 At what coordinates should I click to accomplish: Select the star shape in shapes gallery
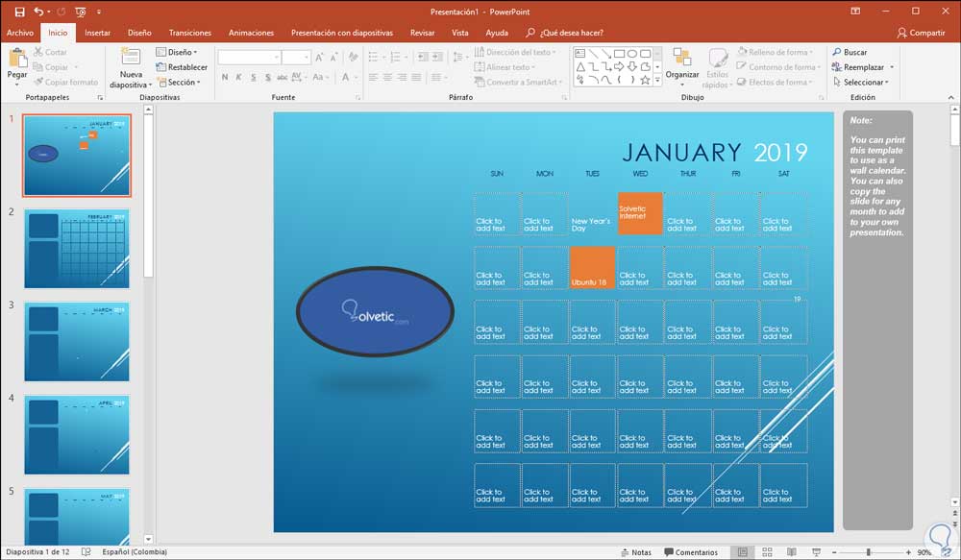pyautogui.click(x=646, y=80)
